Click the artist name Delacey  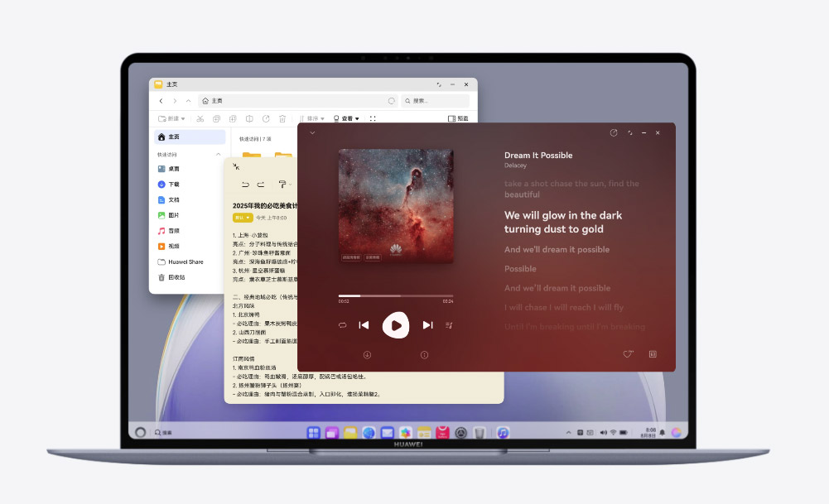click(515, 166)
